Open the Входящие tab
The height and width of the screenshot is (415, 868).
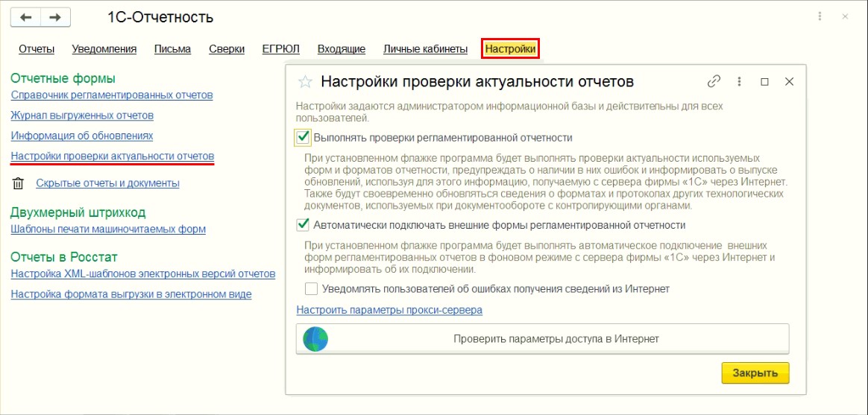342,48
